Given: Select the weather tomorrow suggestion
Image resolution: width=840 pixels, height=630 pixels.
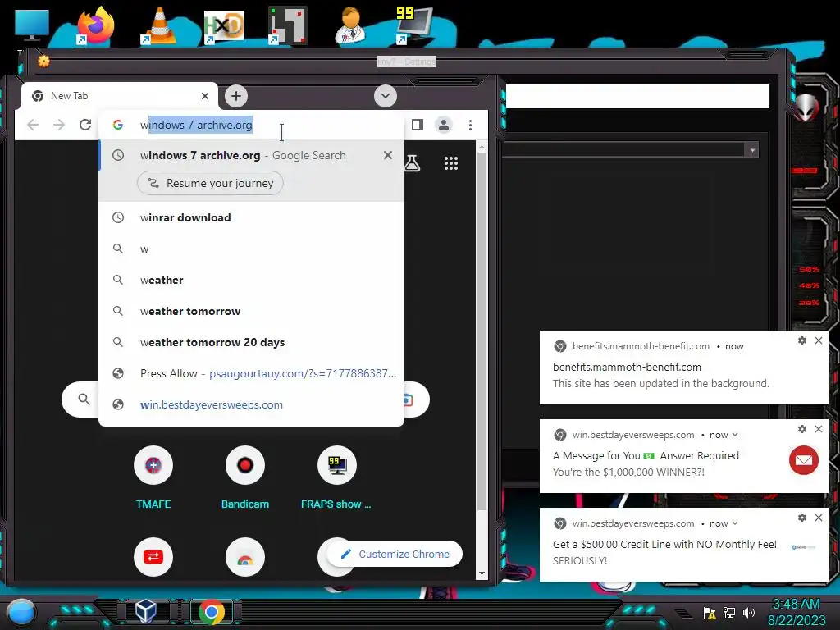Looking at the screenshot, I should click(252, 311).
